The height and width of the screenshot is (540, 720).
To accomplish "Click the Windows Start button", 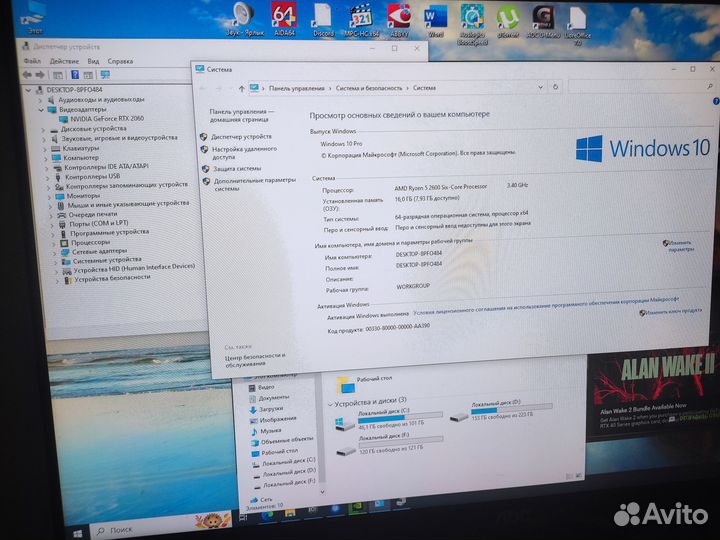I will [x=78, y=534].
